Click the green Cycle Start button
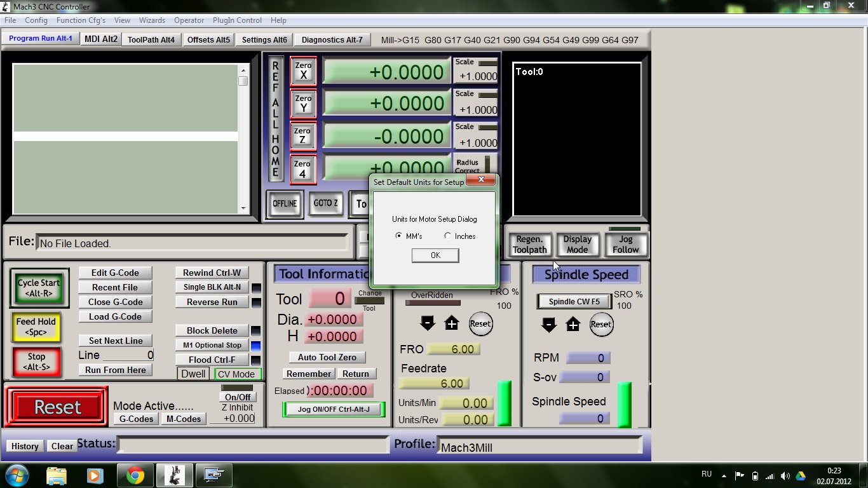Screen dimensions: 868x488 click(x=39, y=288)
